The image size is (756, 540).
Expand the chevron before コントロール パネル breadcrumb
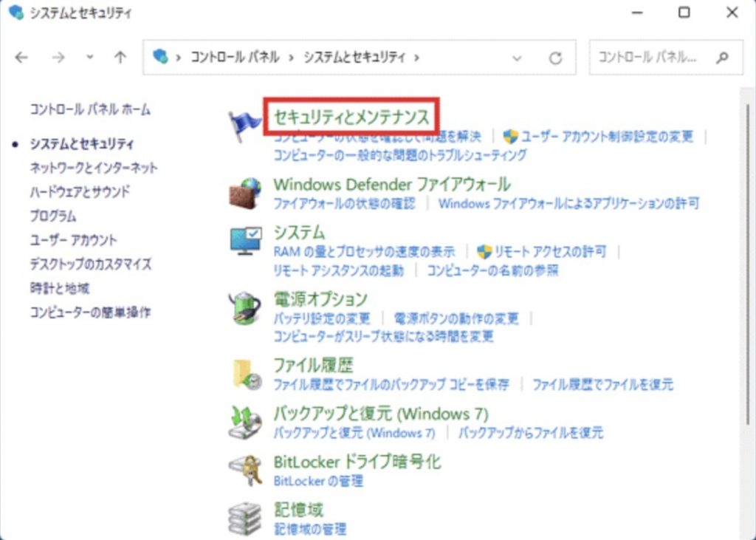[x=179, y=58]
